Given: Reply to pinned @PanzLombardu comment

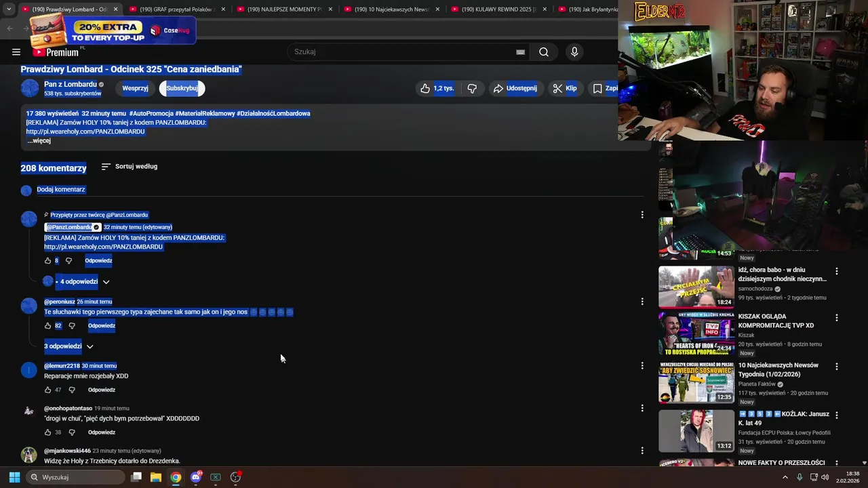Looking at the screenshot, I should 98,260.
